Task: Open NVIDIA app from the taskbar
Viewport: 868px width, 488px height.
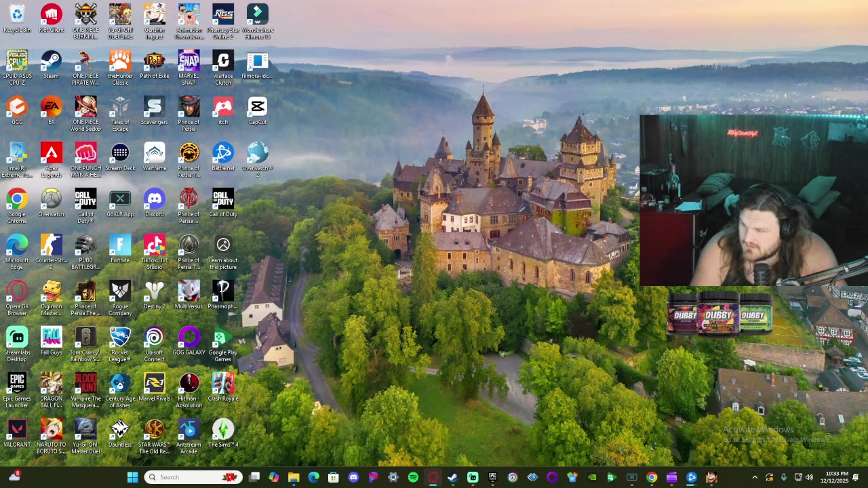Action: click(592, 477)
